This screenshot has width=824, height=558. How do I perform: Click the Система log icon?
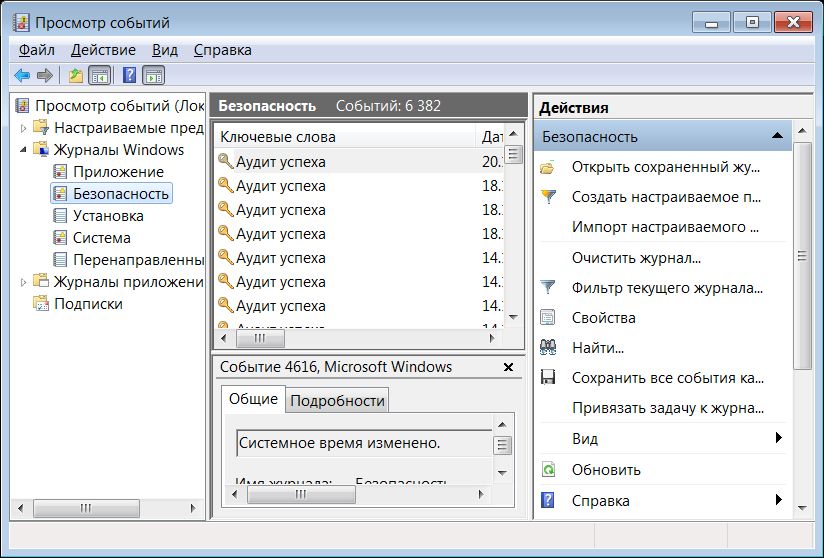[x=60, y=237]
